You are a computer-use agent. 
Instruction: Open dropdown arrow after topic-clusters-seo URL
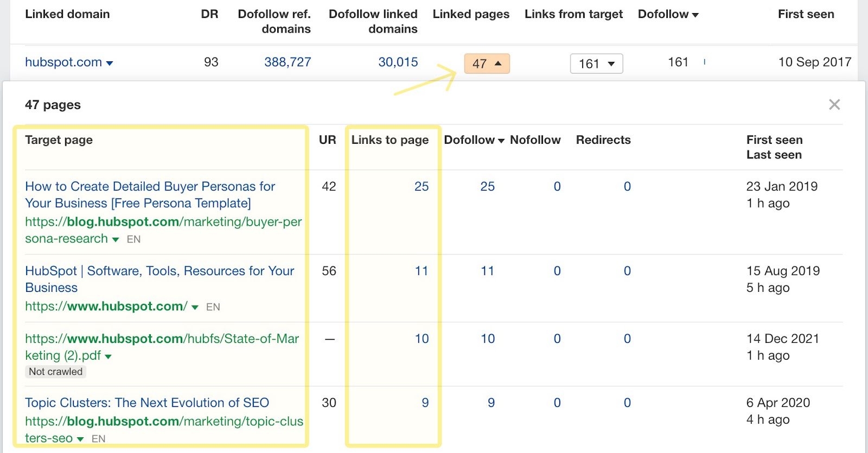[80, 439]
